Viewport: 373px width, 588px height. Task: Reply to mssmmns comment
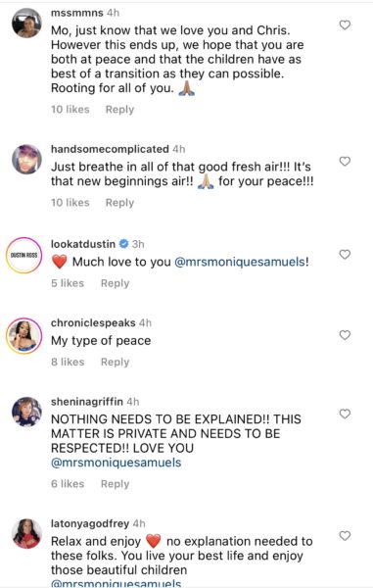click(x=119, y=110)
